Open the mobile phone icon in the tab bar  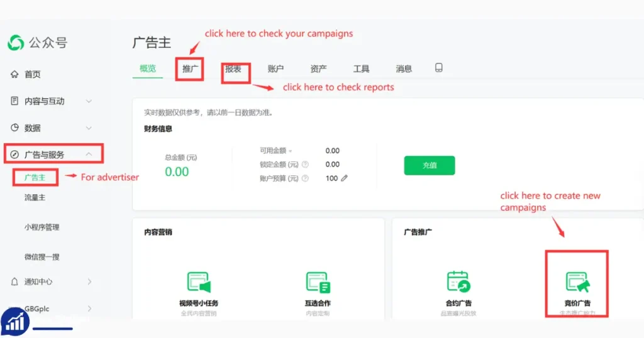pyautogui.click(x=438, y=68)
